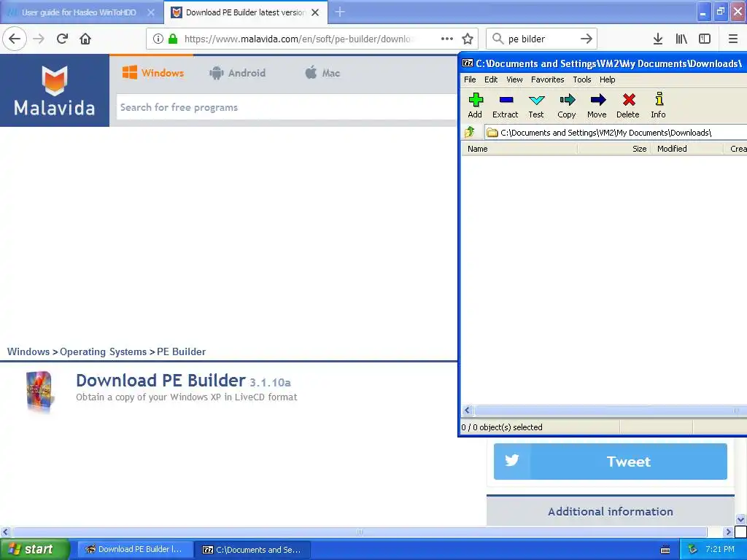747x560 pixels.
Task: Open the Windows XP start menu
Action: pyautogui.click(x=35, y=549)
